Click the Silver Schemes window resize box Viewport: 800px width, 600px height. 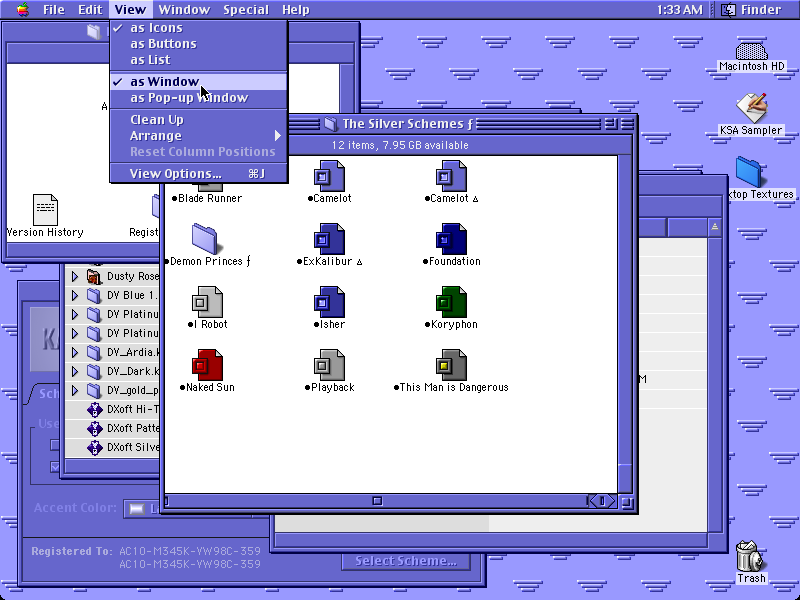point(627,503)
